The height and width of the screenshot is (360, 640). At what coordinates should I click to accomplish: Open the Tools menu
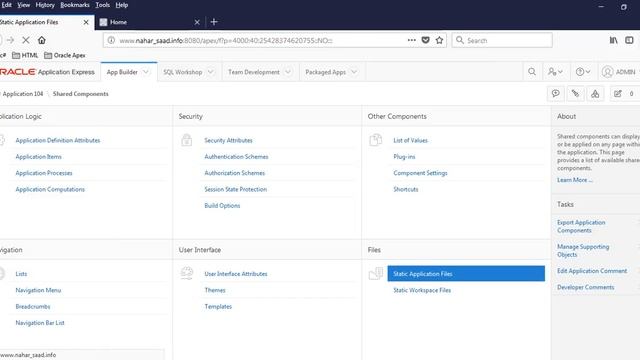pos(102,5)
